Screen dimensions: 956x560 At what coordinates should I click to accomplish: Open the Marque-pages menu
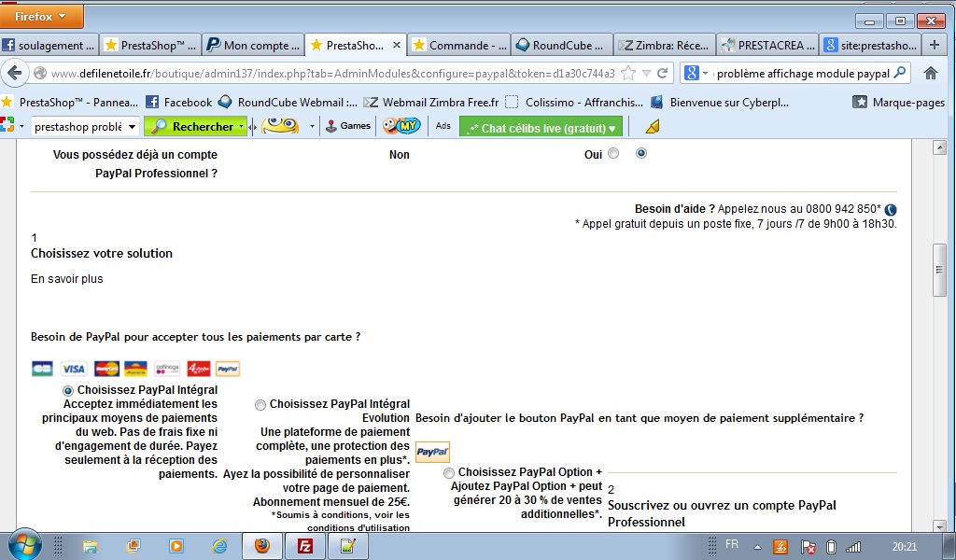pyautogui.click(x=899, y=103)
